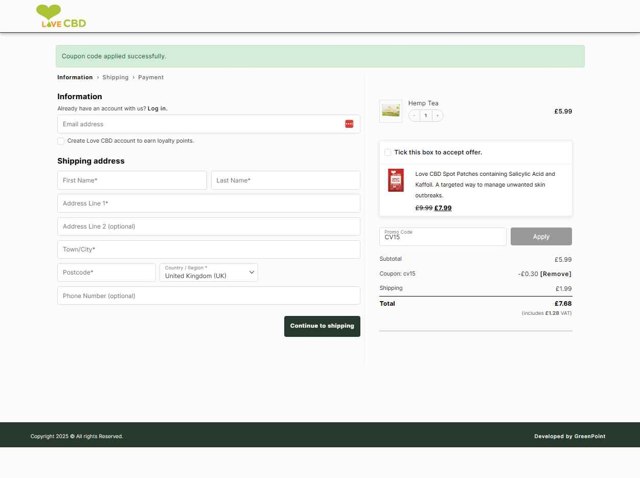Click the Hemp Tea quantity value box

click(x=426, y=116)
